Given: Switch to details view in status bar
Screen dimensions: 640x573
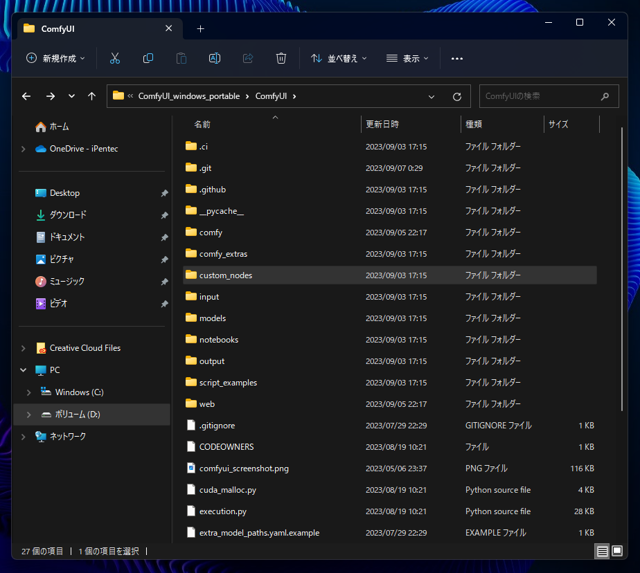Looking at the screenshot, I should click(x=602, y=551).
